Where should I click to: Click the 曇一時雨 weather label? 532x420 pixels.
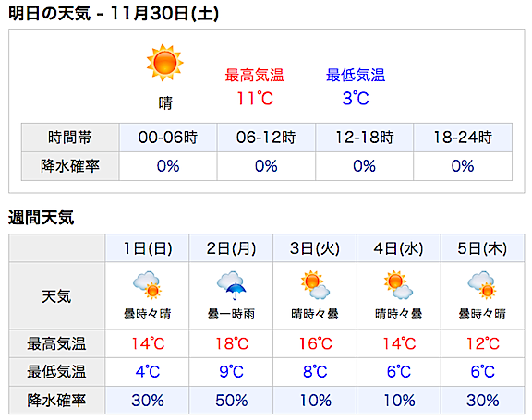tap(231, 314)
